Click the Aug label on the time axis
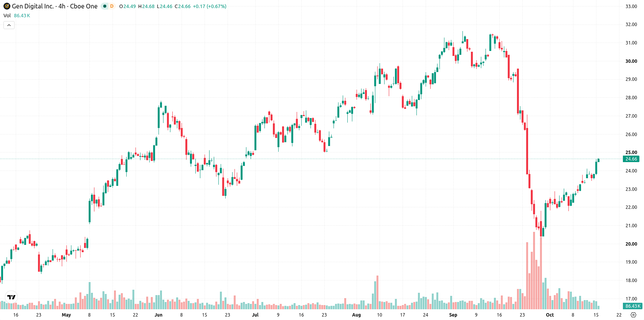 tap(357, 315)
